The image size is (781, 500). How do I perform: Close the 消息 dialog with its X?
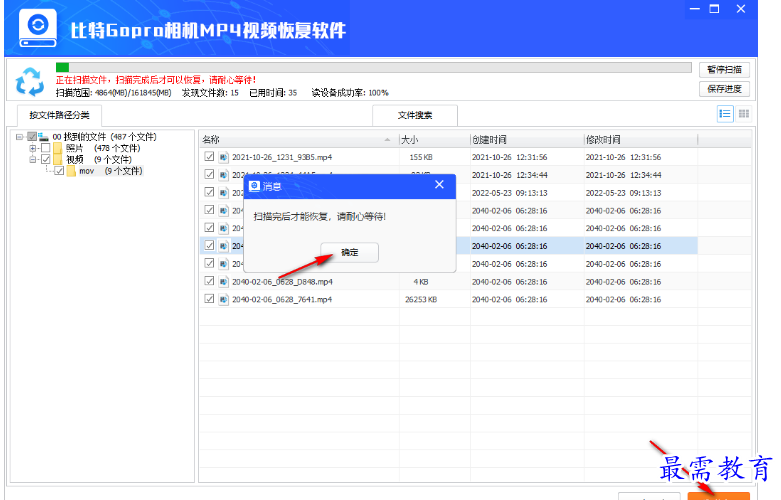(439, 185)
